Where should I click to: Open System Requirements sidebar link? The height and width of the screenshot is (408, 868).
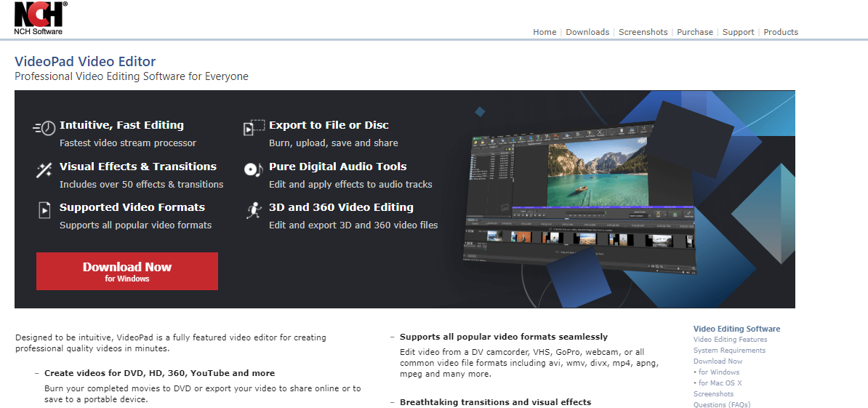click(x=730, y=351)
